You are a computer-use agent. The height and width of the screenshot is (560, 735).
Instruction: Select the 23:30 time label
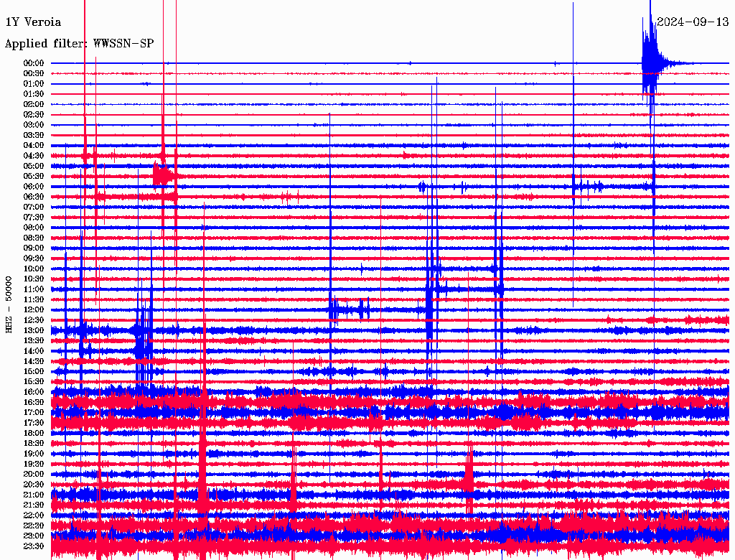(x=34, y=546)
